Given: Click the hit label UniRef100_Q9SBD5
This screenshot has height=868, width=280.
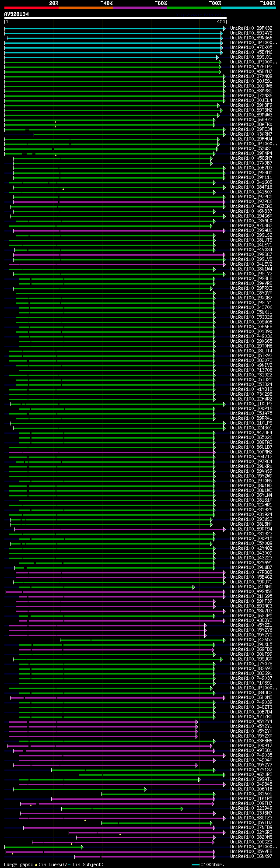Looking at the screenshot, I should point(251,172).
